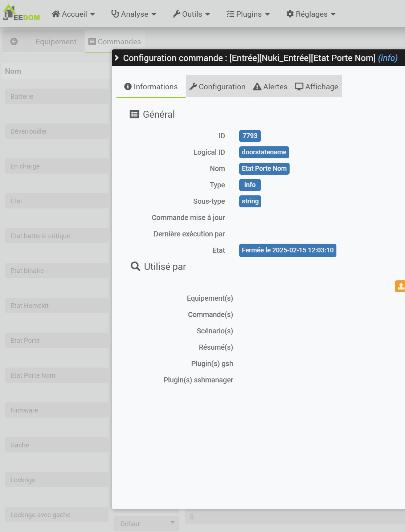
Task: Open the Plugins menu
Action: tap(248, 14)
